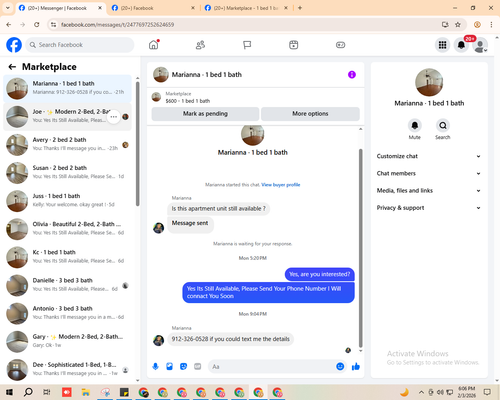Open the View buyer profile link
The height and width of the screenshot is (400, 500).
[x=281, y=185]
